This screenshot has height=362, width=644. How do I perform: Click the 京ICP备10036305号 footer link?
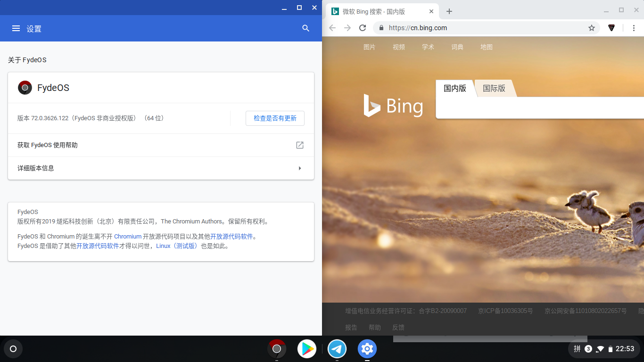pos(505,311)
